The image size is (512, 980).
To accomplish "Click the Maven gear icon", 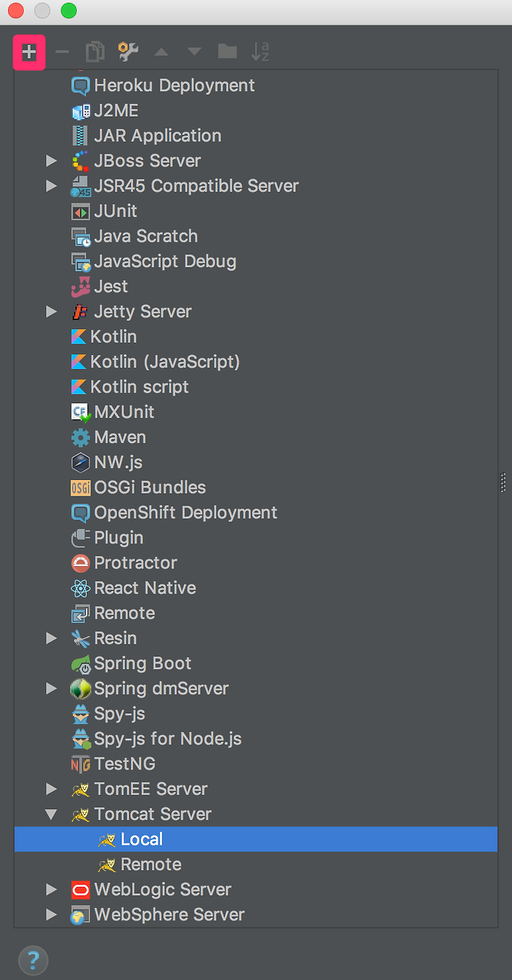I will [81, 437].
